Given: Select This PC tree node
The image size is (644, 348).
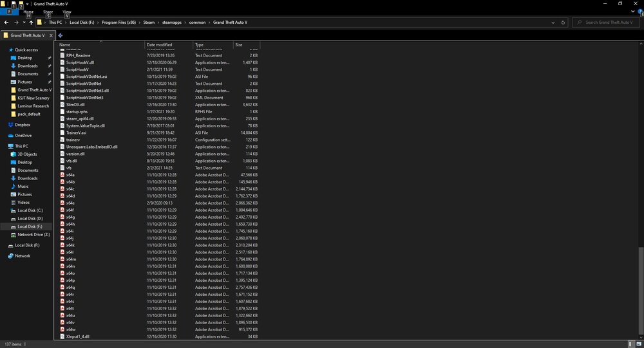Looking at the screenshot, I should (21, 146).
